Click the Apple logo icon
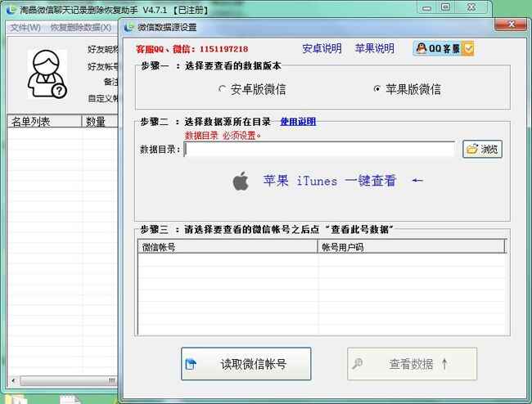Screen dimensions: 532x404 pos(241,181)
